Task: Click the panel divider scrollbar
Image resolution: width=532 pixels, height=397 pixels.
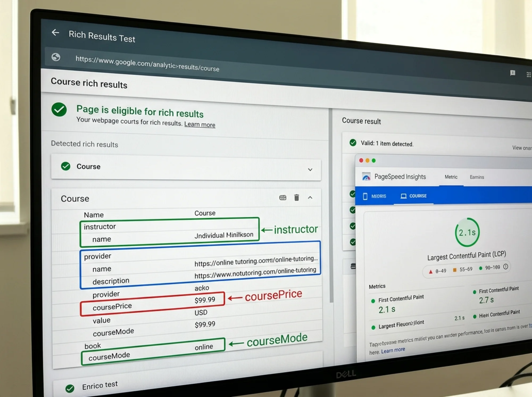Action: pos(331,205)
